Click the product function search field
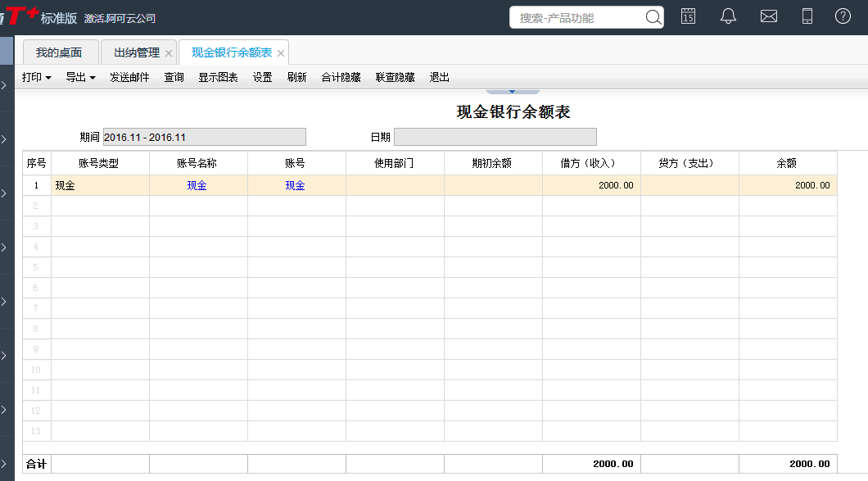 577,17
